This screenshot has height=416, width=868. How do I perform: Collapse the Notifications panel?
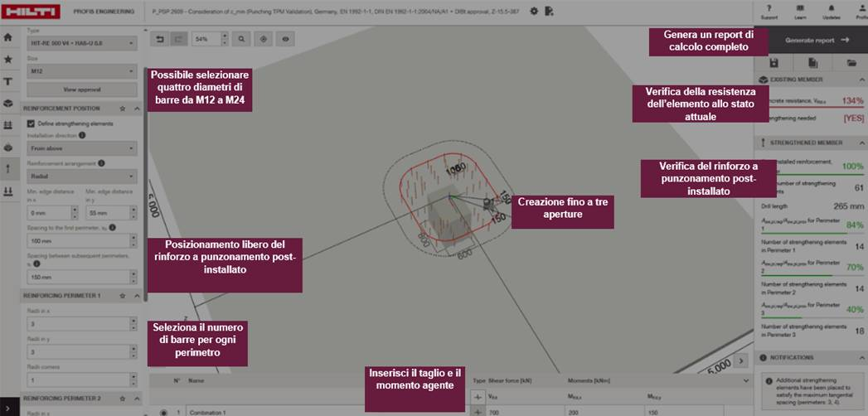(861, 358)
